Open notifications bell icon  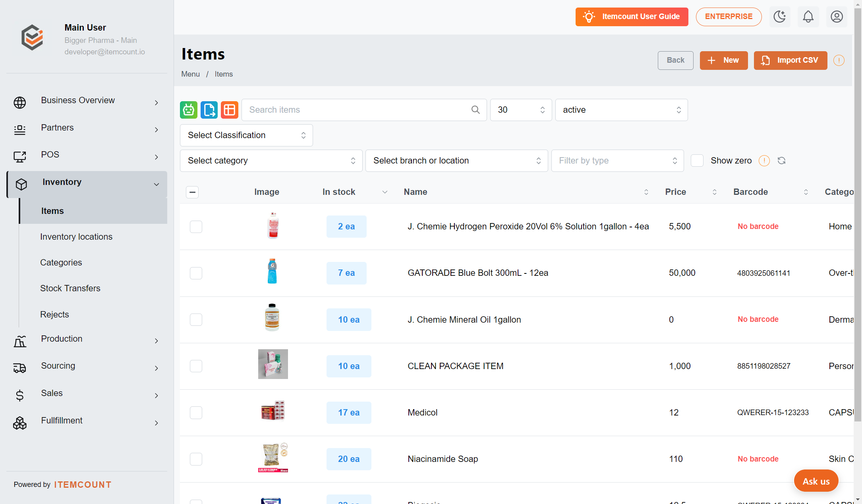[808, 17]
